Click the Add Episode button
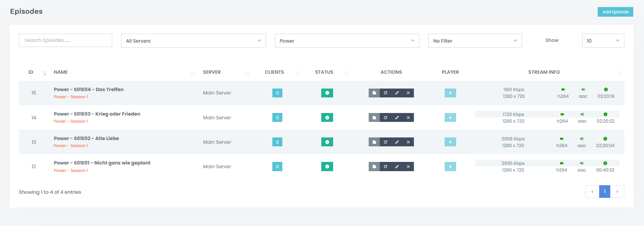The width and height of the screenshot is (644, 226). [615, 12]
